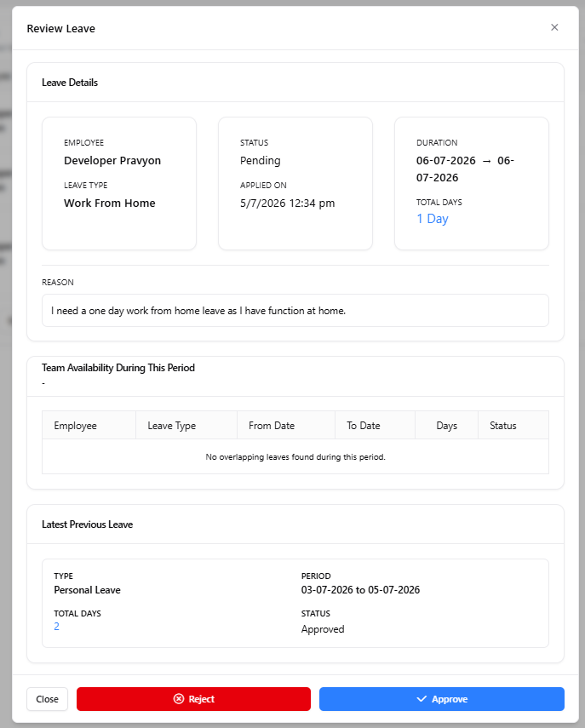This screenshot has width=585, height=728.
Task: Click the no overlapping leaves message row
Action: tap(295, 457)
